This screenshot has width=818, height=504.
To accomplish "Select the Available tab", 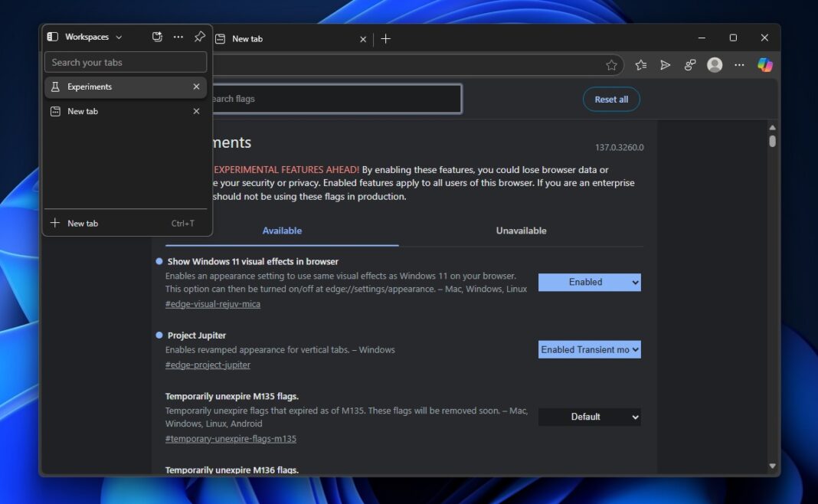I will pos(282,230).
